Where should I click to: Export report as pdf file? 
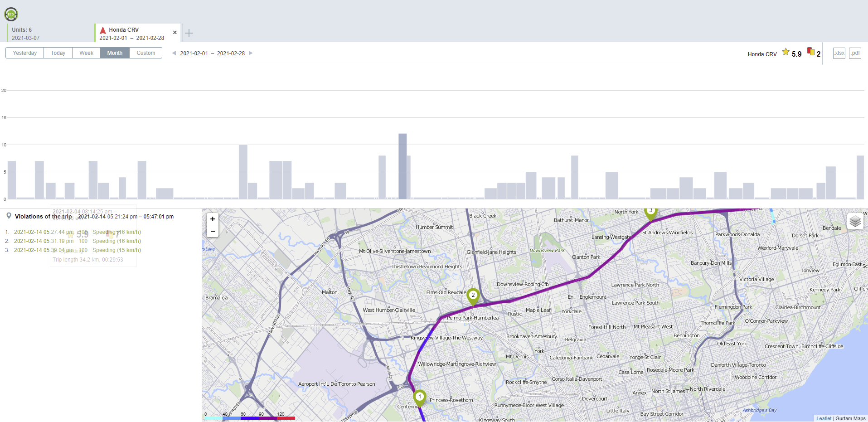coord(855,53)
